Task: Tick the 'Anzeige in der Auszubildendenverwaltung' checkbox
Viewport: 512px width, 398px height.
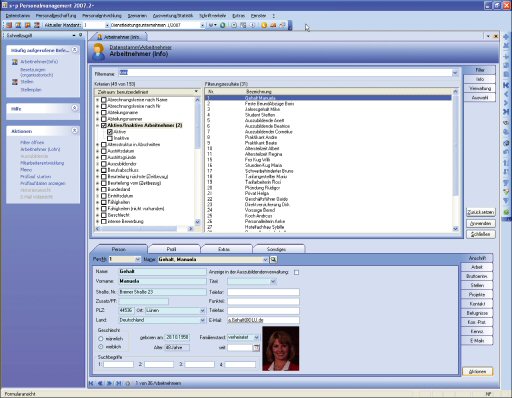Action: [296, 272]
